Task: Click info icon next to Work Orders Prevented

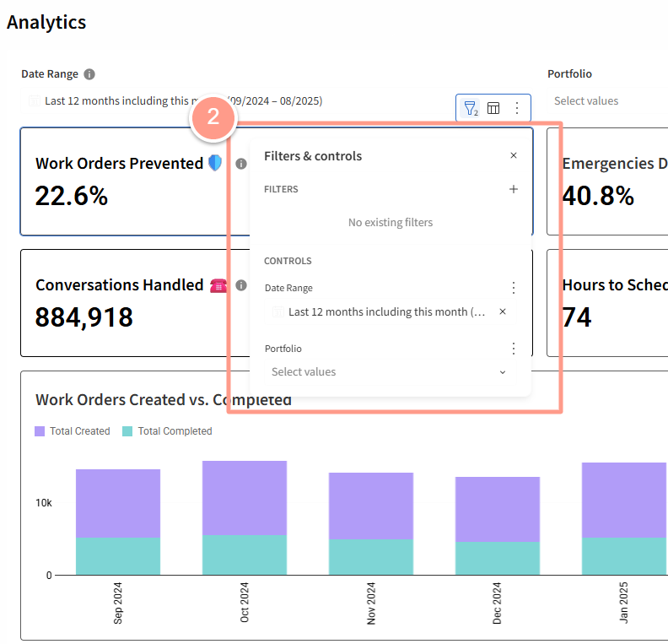Action: [x=241, y=164]
